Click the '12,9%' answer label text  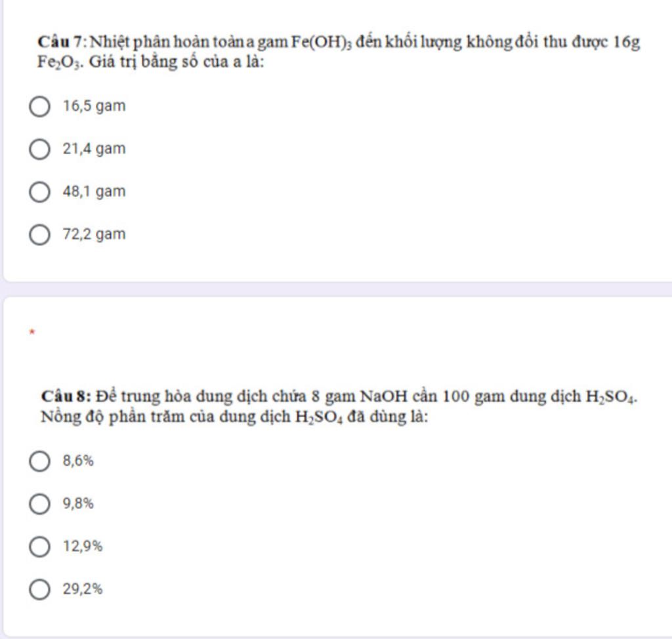point(83,546)
